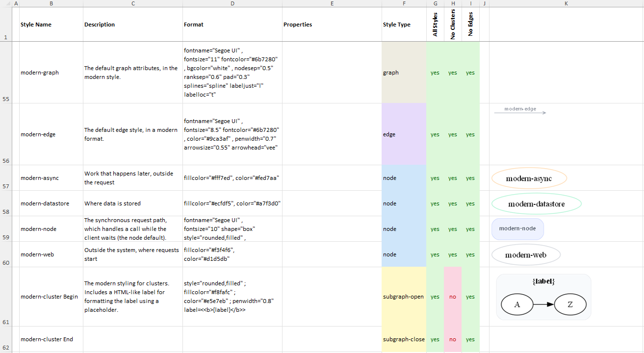Click "no" in the modern-cluster Begin row

coord(453,297)
